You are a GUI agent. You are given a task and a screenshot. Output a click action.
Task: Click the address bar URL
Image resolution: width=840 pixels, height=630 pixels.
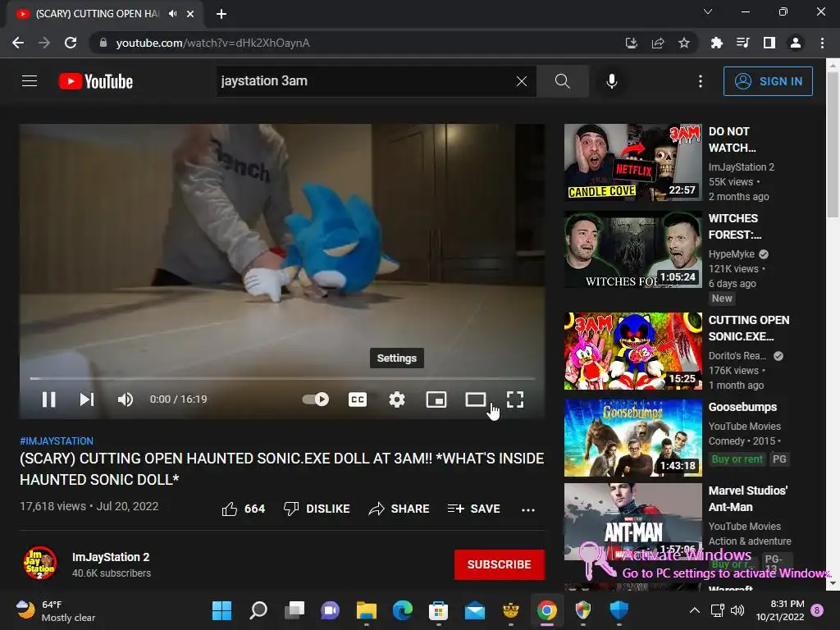(212, 43)
